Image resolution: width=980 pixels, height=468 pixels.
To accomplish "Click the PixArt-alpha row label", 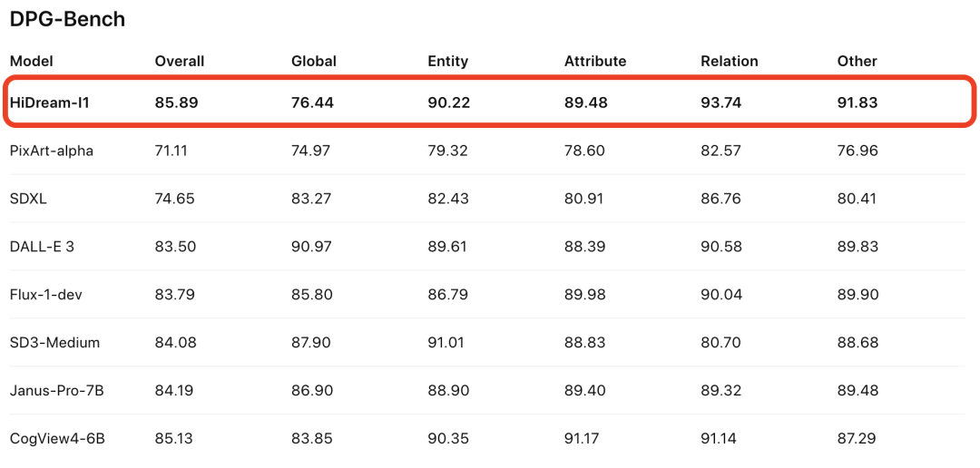I will 52,151.
